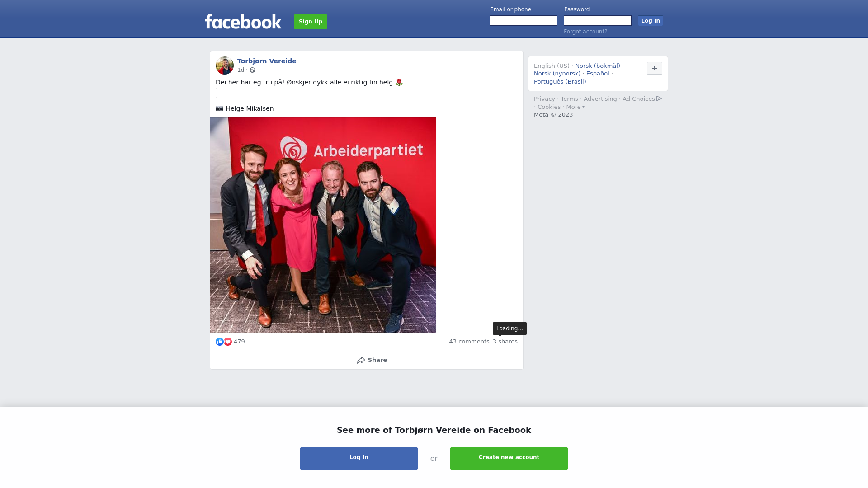Click the Ad Choices triangle icon
This screenshot has height=488, width=868.
point(659,99)
